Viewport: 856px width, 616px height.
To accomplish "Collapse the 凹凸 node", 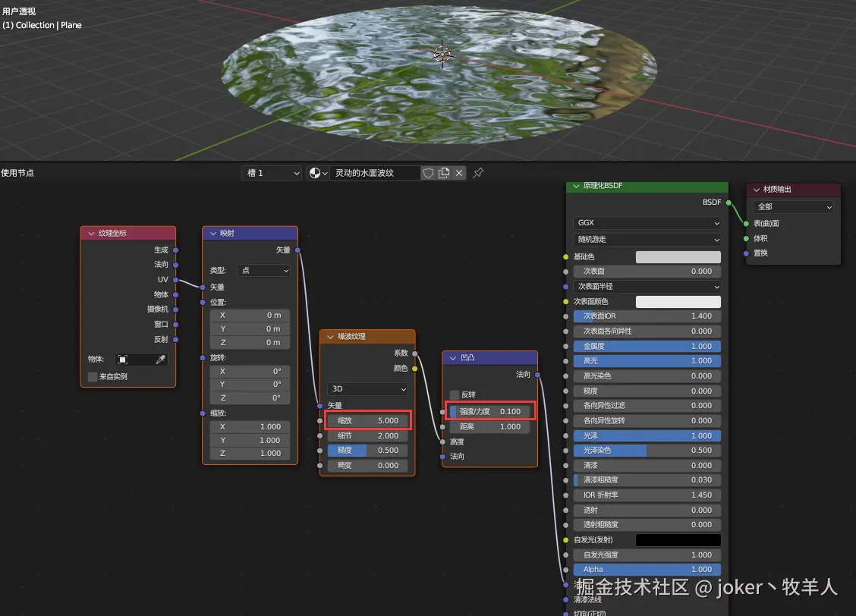I will coord(452,358).
